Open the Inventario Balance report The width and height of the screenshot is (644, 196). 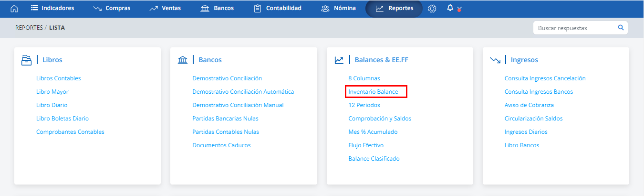pyautogui.click(x=376, y=92)
